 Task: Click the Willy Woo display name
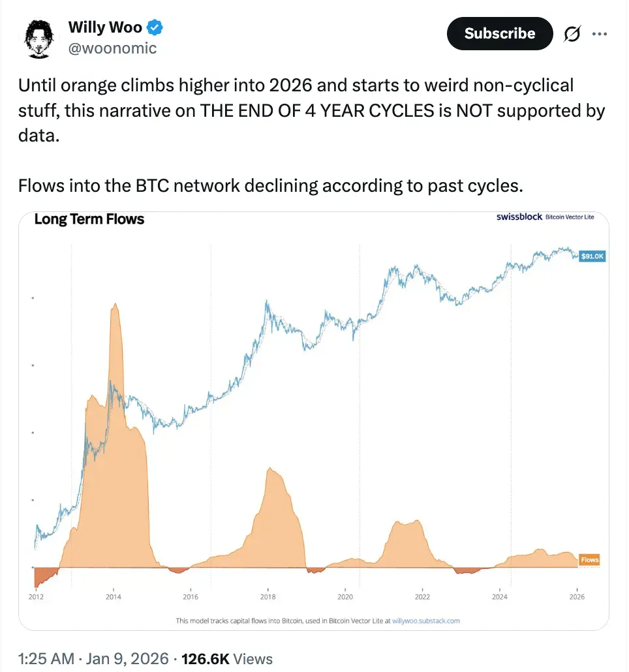104,27
